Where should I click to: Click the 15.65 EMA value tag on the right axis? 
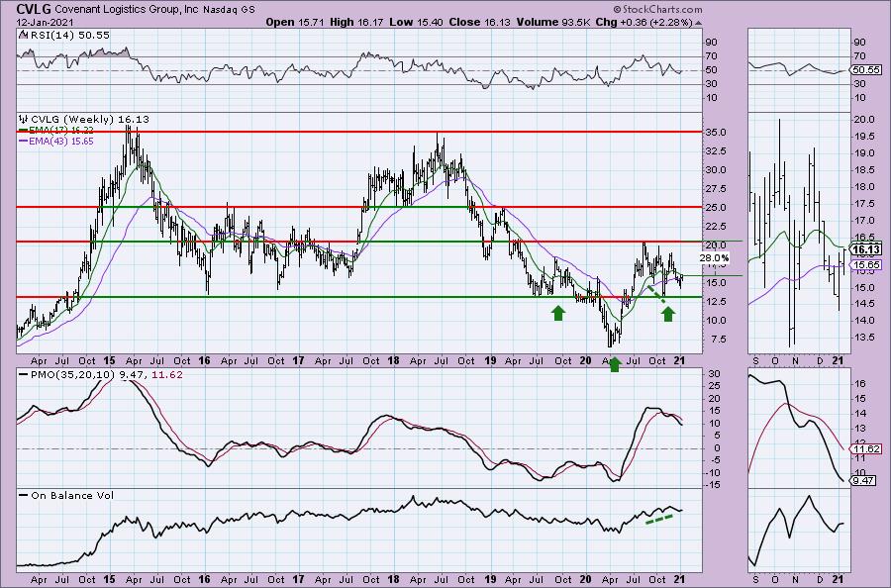(x=866, y=264)
